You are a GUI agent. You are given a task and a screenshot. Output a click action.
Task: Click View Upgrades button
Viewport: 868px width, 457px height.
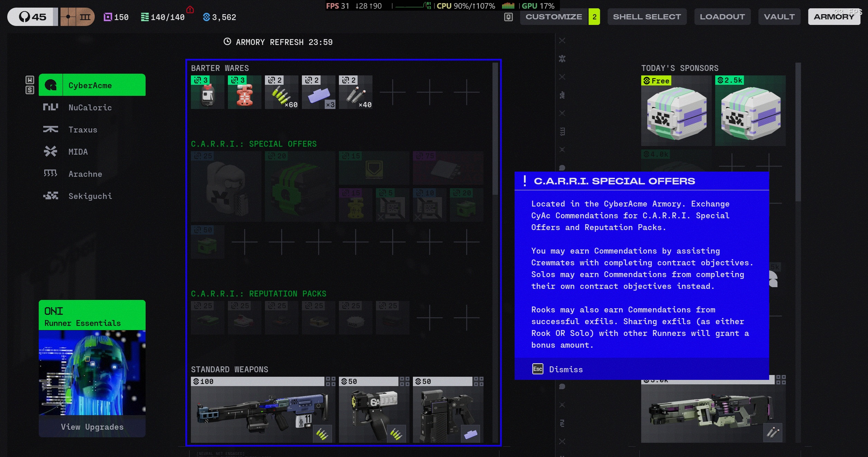point(92,427)
